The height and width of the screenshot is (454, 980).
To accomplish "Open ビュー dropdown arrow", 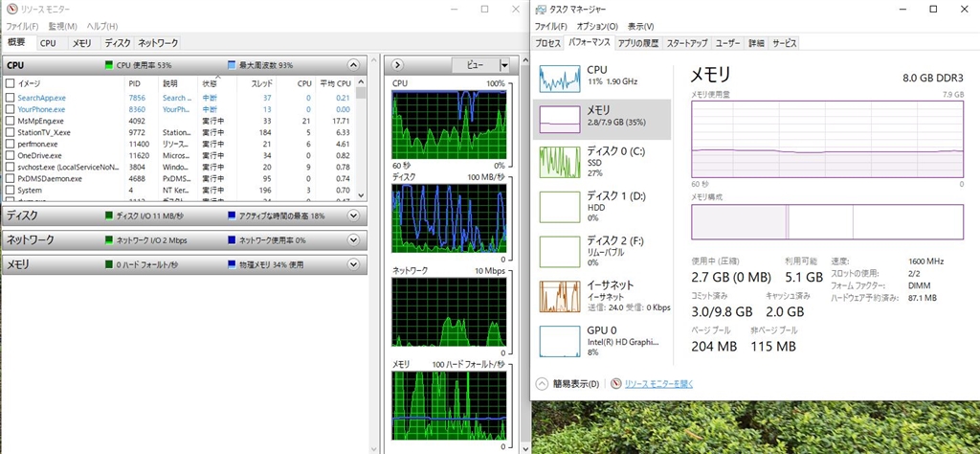I will pos(504,66).
